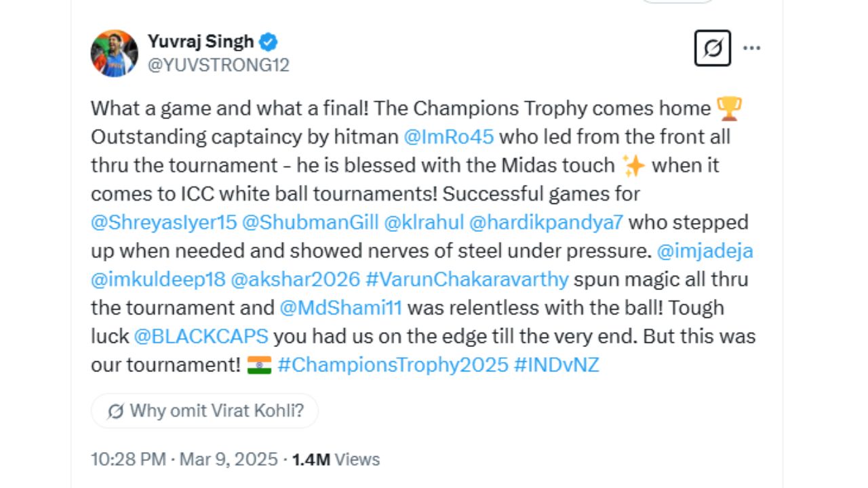This screenshot has width=868, height=488.
Task: Open the @hardikpandya7 mention
Action: [x=546, y=222]
